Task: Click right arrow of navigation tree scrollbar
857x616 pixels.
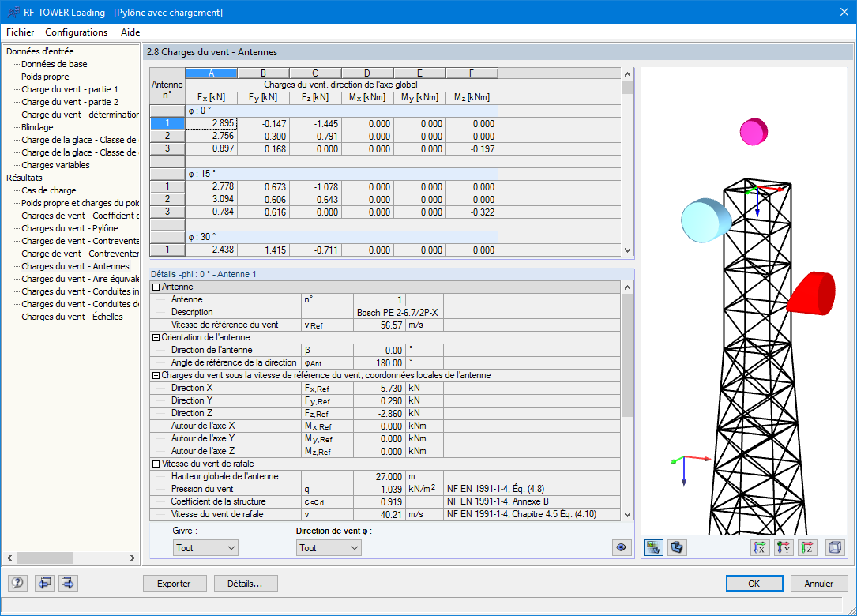Action: [132, 558]
